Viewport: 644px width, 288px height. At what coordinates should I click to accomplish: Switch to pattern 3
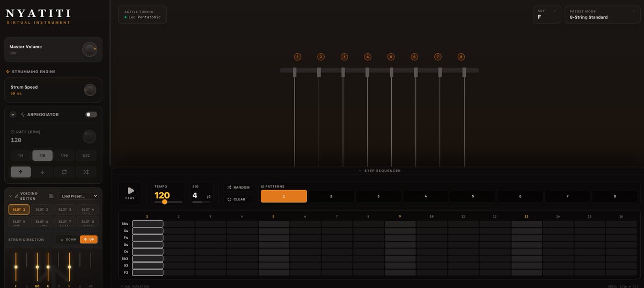click(x=378, y=196)
